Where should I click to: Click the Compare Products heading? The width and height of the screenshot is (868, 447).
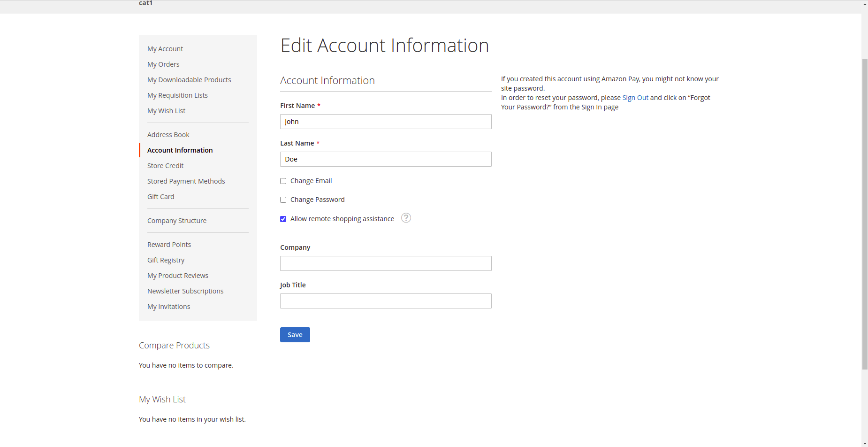pos(174,346)
